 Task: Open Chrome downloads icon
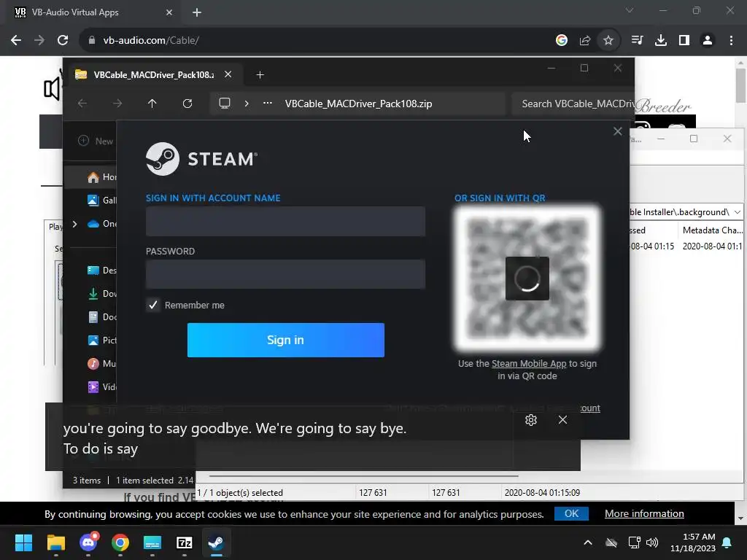click(660, 41)
